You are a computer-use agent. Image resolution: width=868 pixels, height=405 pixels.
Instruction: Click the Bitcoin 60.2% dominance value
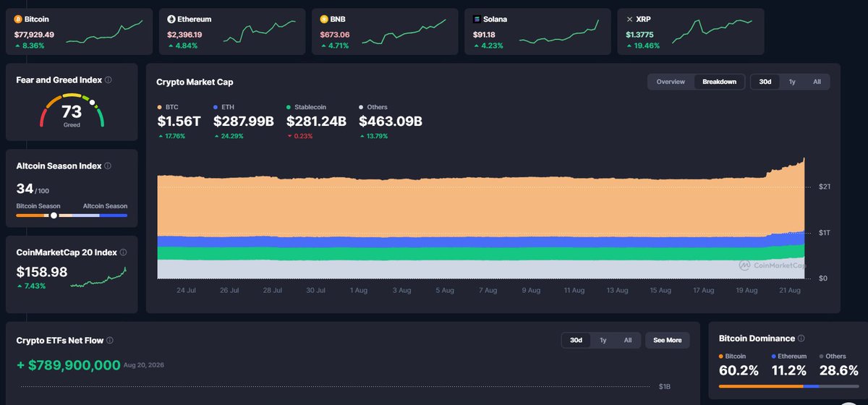point(739,370)
